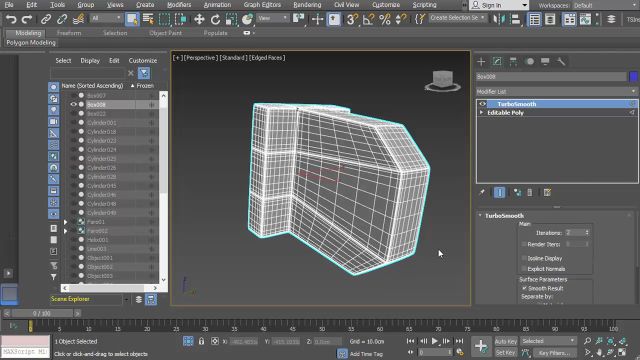This screenshot has height=360, width=640.
Task: Open the Align tool
Action: click(515, 19)
